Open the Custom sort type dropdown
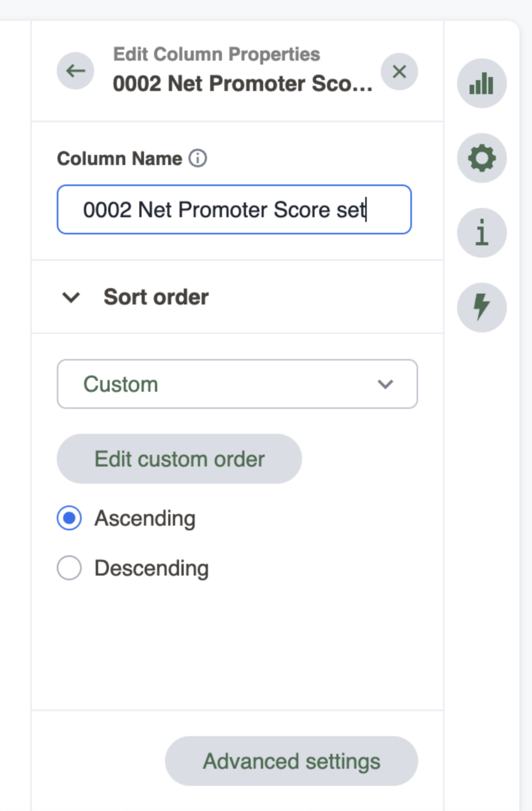The image size is (532, 811). (237, 384)
